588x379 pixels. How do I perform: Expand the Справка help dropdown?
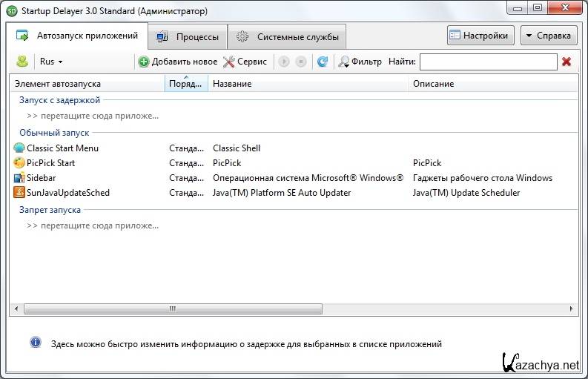549,35
